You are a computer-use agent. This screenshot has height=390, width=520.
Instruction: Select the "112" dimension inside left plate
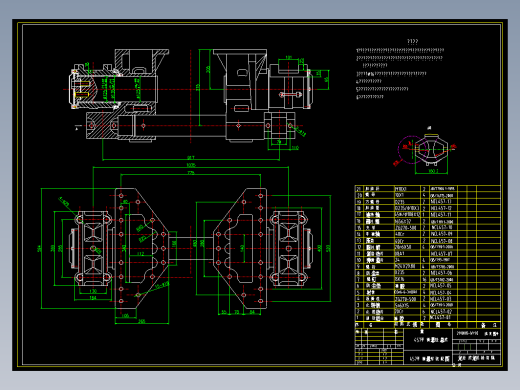[x=140, y=254]
